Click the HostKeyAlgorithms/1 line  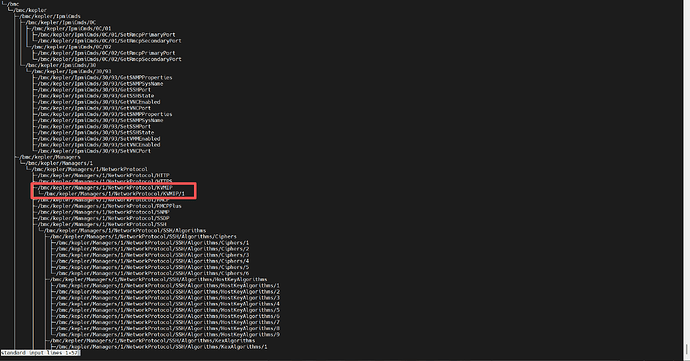(168, 286)
